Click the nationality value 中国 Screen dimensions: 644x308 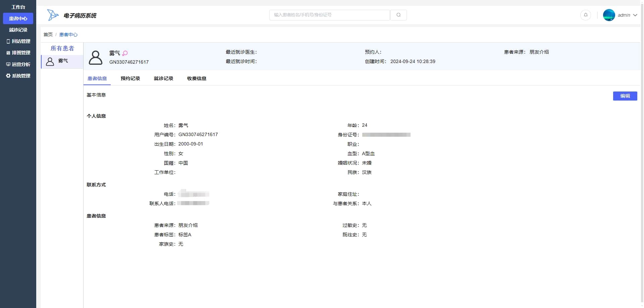183,163
